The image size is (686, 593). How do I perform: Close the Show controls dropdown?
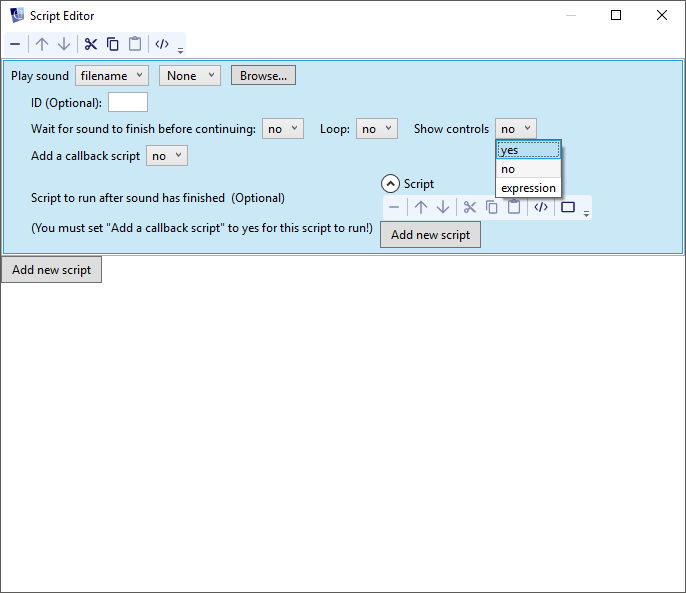click(x=516, y=129)
